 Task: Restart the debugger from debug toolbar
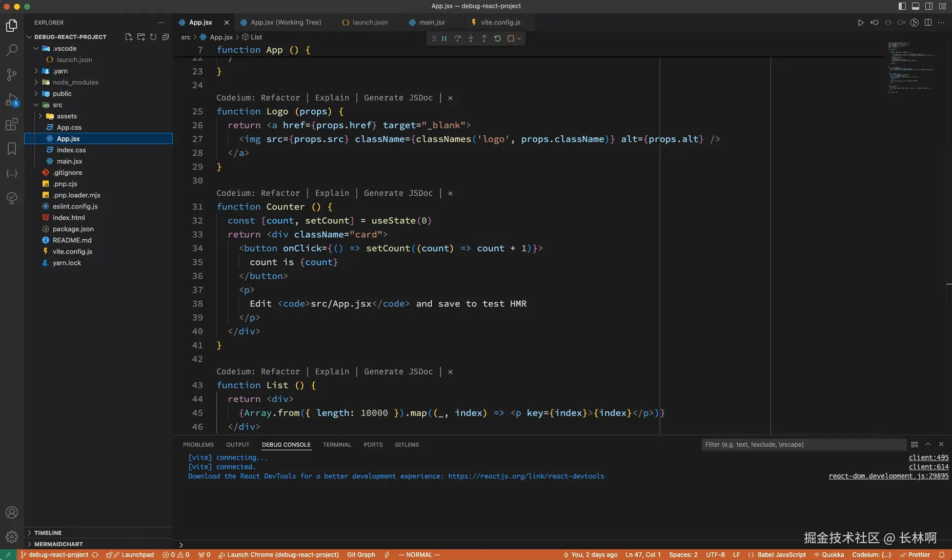click(x=497, y=38)
